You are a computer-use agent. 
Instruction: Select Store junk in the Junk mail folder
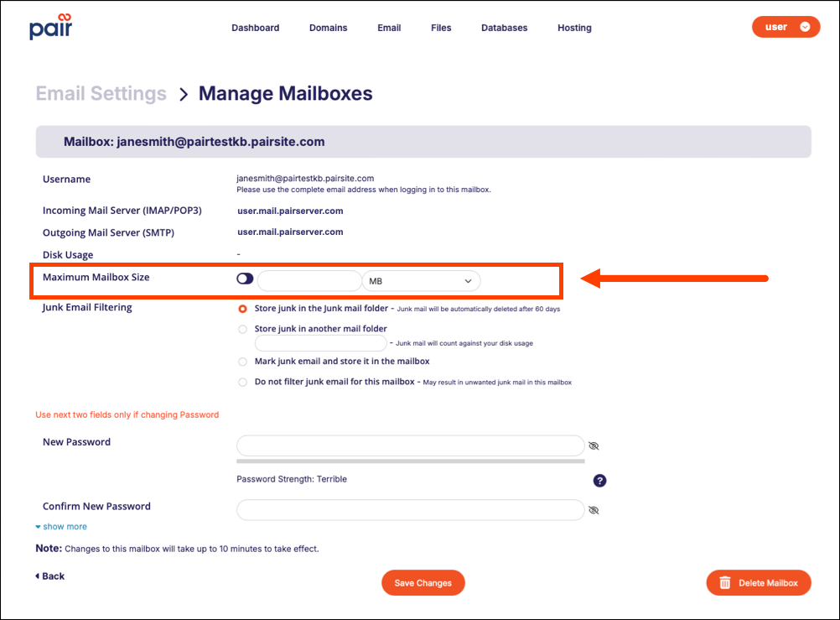point(242,309)
